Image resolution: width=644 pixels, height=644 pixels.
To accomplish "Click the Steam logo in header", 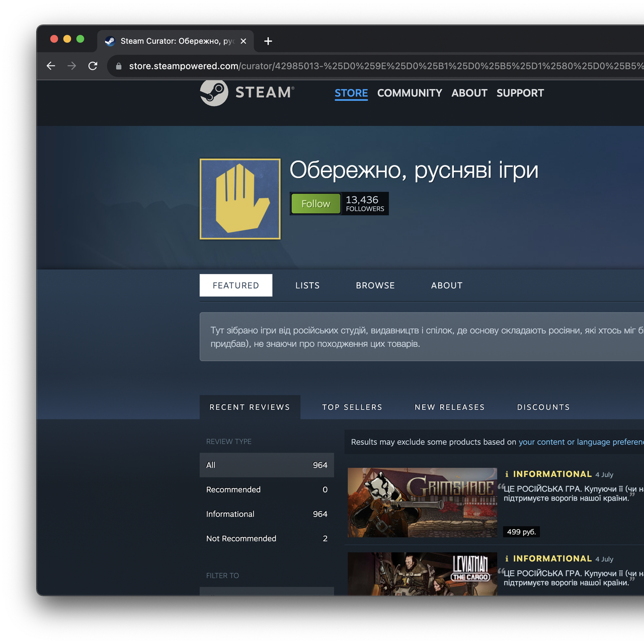I will (x=247, y=93).
